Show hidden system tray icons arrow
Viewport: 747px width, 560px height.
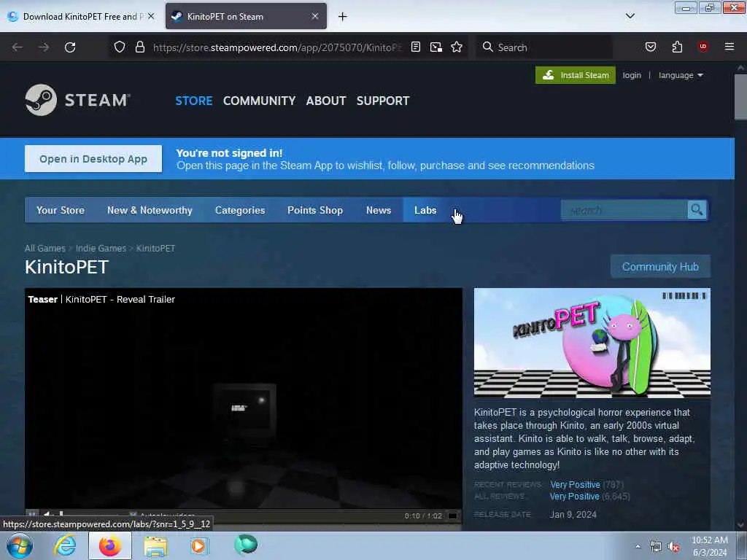(638, 546)
